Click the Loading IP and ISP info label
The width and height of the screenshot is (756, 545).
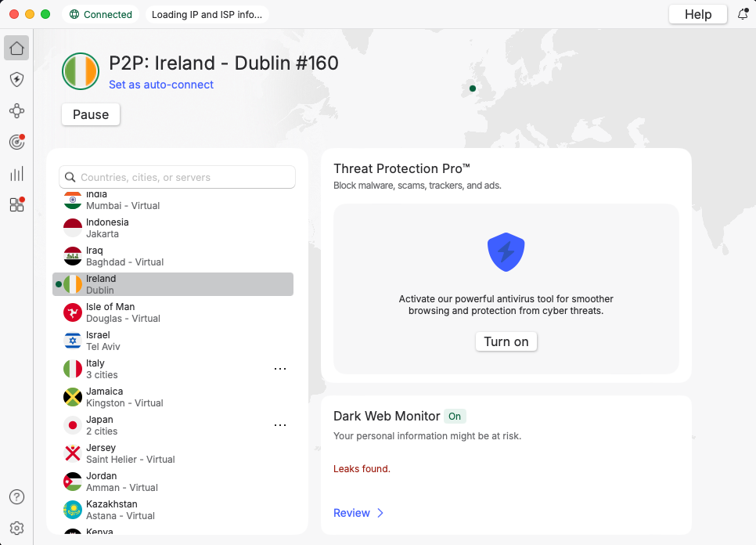[207, 14]
